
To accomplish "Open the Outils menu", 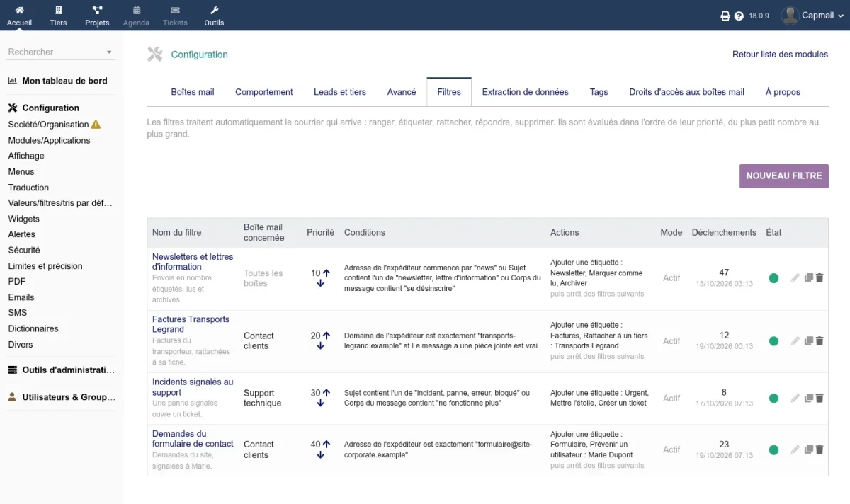I will (214, 16).
